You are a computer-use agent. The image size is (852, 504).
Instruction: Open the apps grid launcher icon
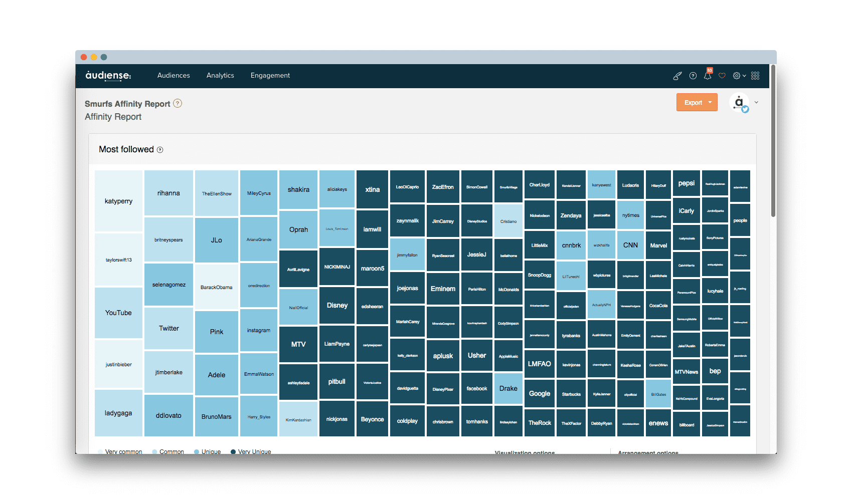coord(755,76)
